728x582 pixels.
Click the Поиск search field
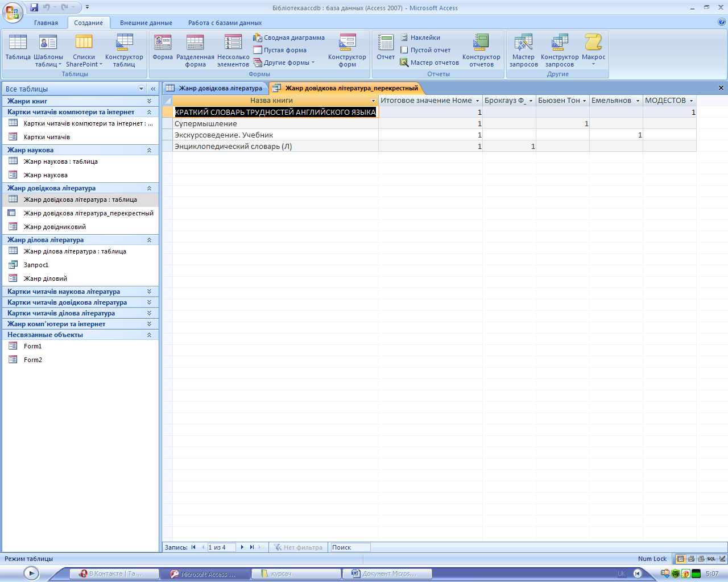pos(350,547)
